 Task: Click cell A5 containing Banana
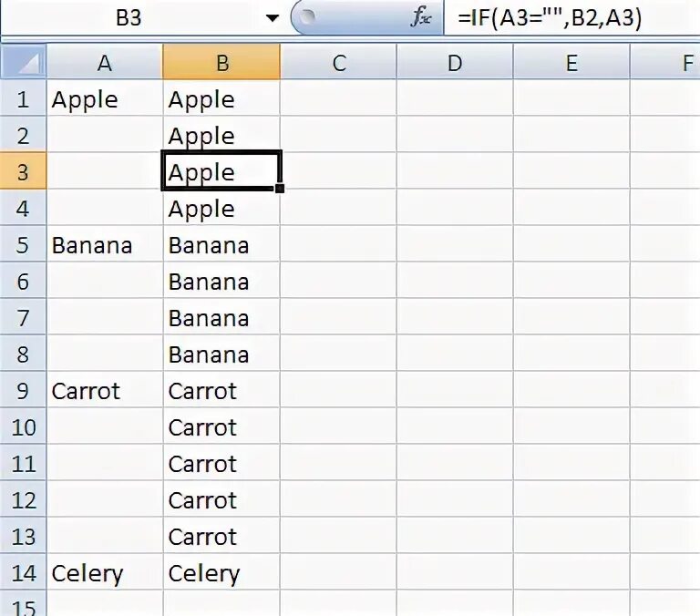pos(105,245)
